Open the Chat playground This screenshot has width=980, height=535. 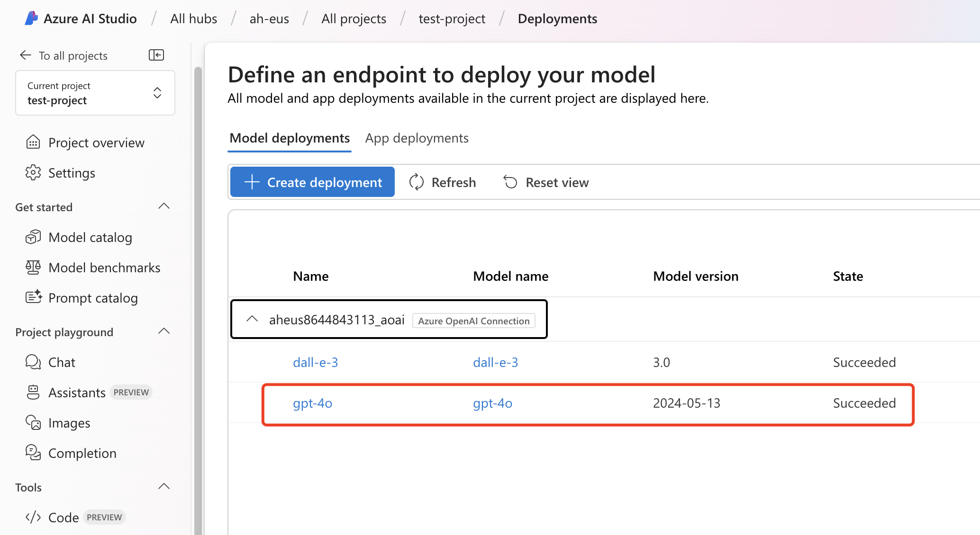[62, 362]
